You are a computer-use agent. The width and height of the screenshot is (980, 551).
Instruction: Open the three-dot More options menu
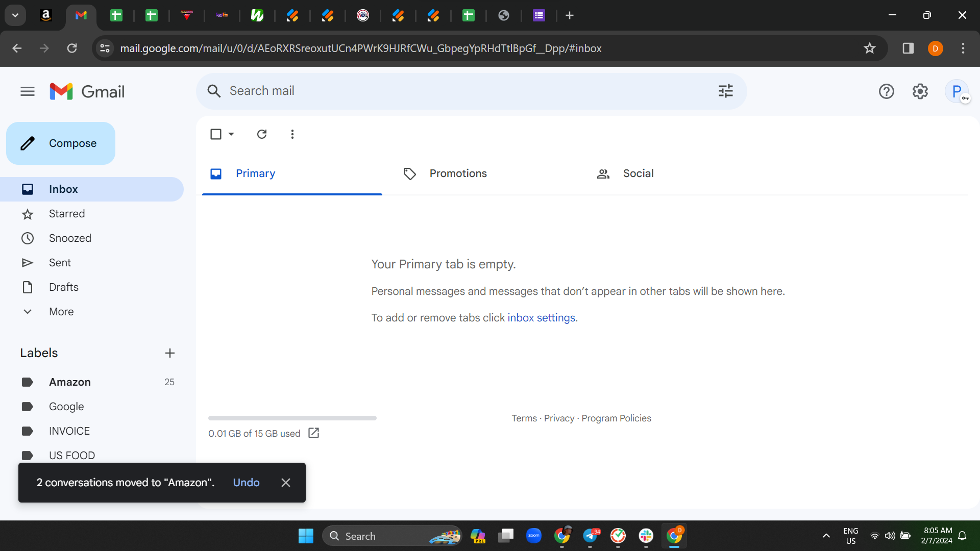292,134
